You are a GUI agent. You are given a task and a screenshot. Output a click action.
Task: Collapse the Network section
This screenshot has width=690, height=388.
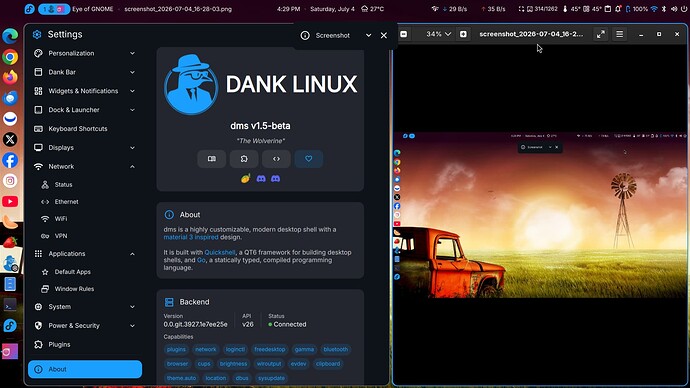84,167
